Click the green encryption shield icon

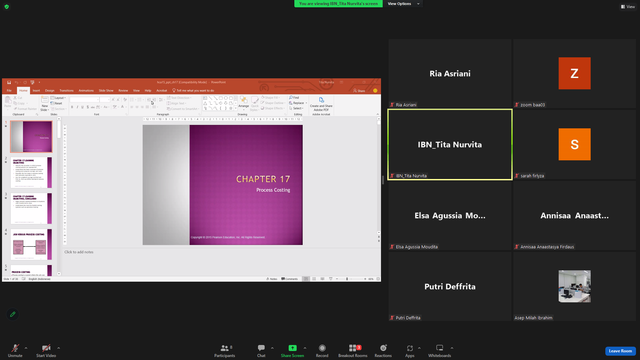tap(7, 7)
